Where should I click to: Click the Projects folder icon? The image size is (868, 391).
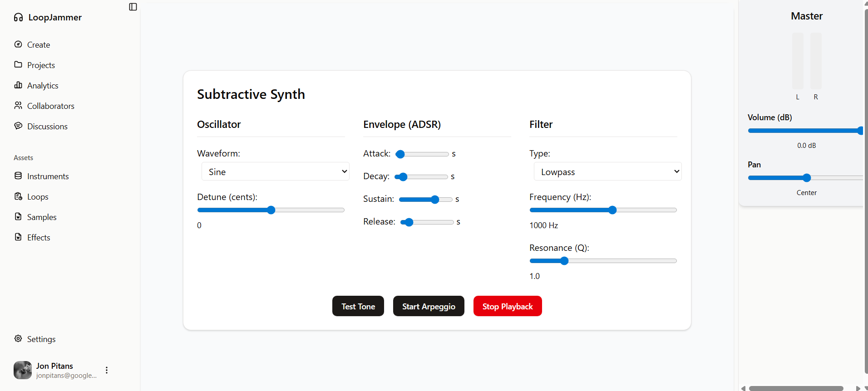click(x=18, y=64)
